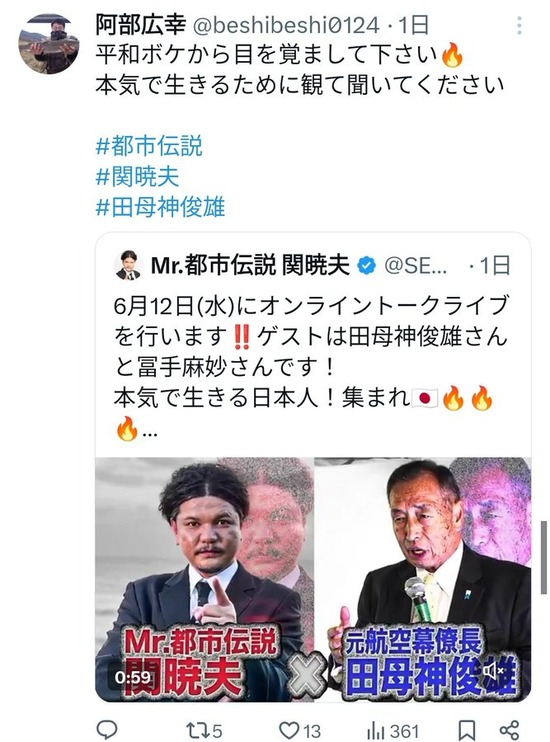Screen dimensions: 550x742
Task: Click the repost icon showing 5
Action: pos(204,730)
